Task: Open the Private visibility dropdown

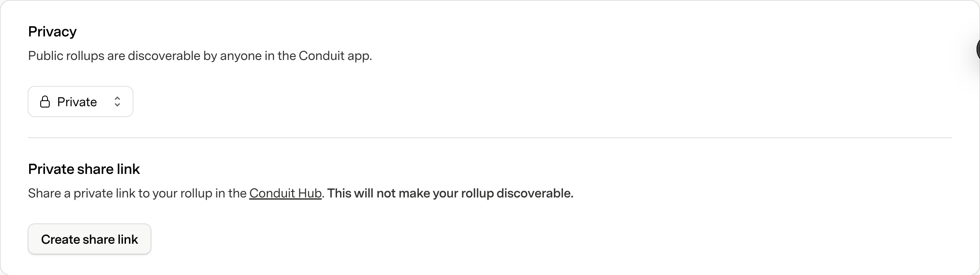Action: click(x=81, y=102)
